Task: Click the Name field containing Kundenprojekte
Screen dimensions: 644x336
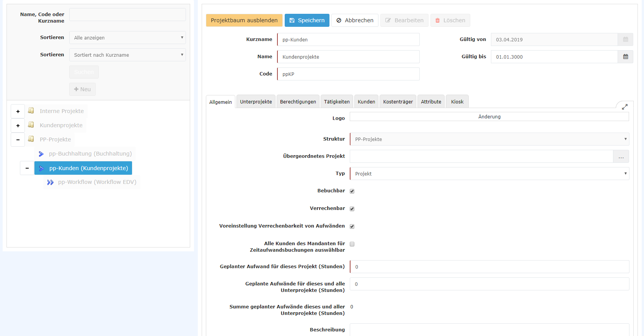Action: coord(348,57)
